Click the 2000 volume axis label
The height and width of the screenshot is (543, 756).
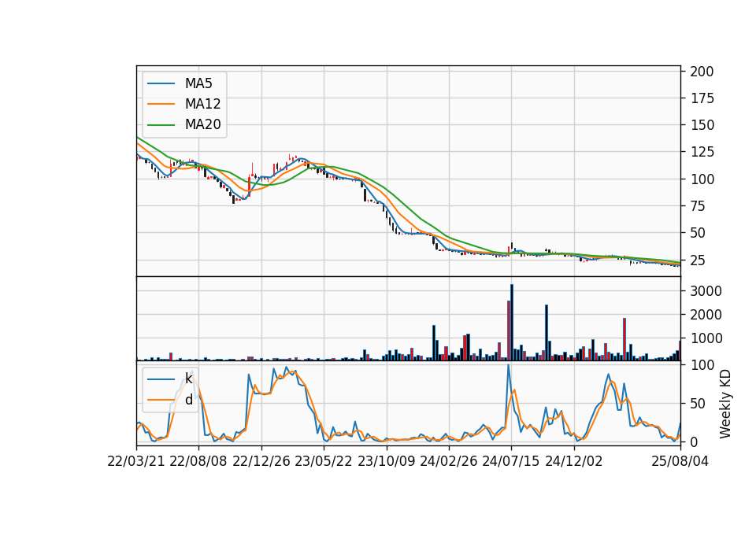[706, 315]
